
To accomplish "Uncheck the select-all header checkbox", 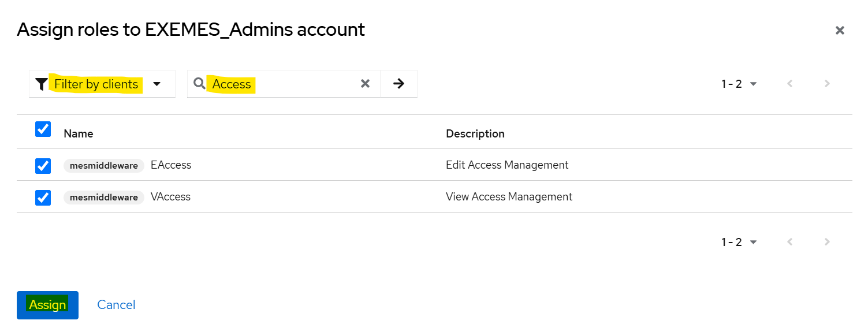I will tap(43, 129).
